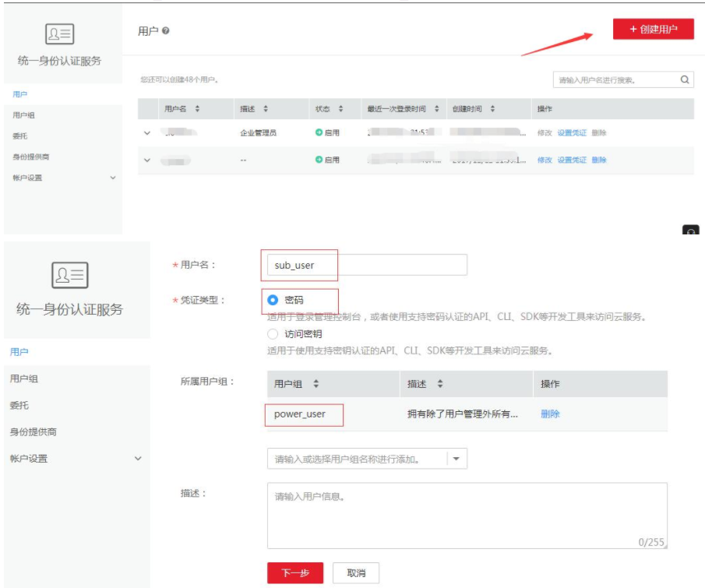Click 删除 link in the second user row
The width and height of the screenshot is (705, 588).
pos(599,160)
